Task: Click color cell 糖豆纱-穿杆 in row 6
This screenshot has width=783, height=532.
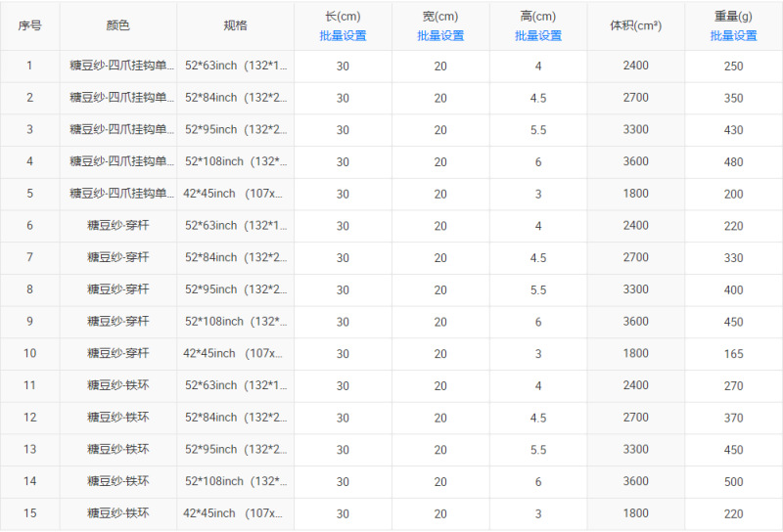Action: click(x=117, y=225)
